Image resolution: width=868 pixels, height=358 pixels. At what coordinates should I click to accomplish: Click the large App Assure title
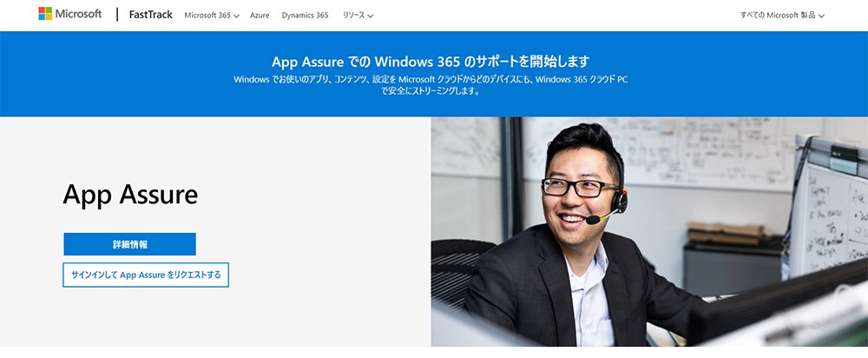click(x=130, y=195)
